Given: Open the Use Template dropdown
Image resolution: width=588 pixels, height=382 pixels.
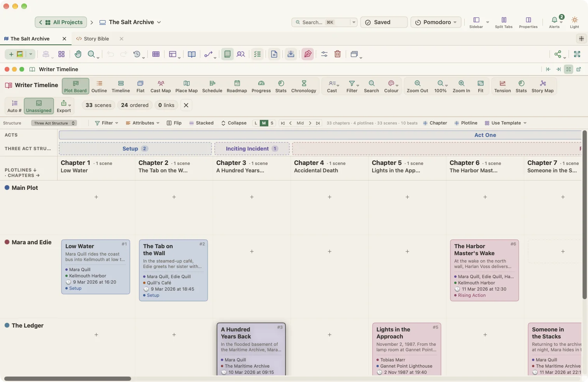Looking at the screenshot, I should (506, 123).
